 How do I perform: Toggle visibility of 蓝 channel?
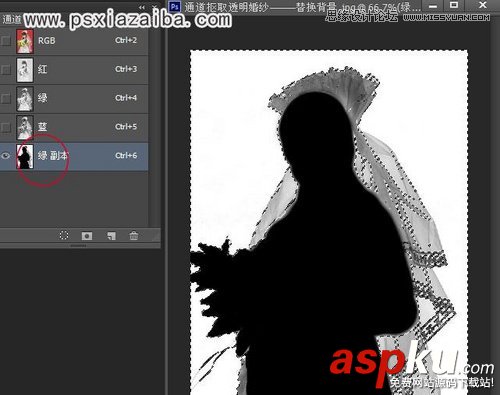[x=6, y=127]
